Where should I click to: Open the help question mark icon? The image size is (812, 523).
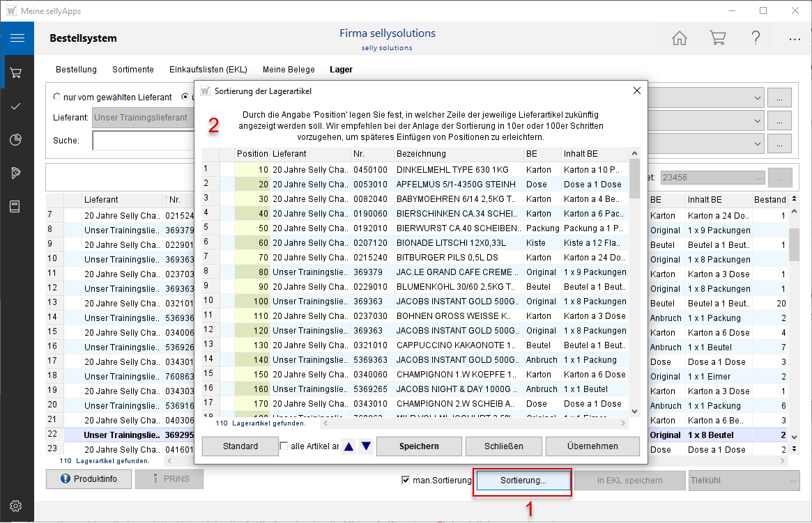756,38
